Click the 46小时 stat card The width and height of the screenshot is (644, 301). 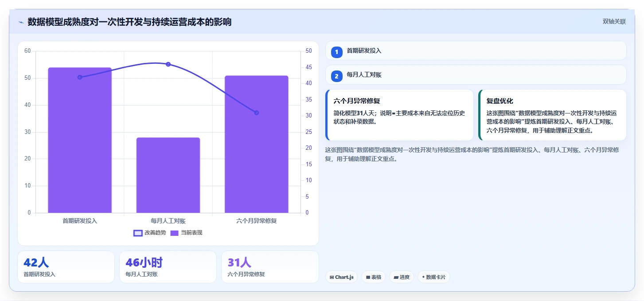[168, 267]
